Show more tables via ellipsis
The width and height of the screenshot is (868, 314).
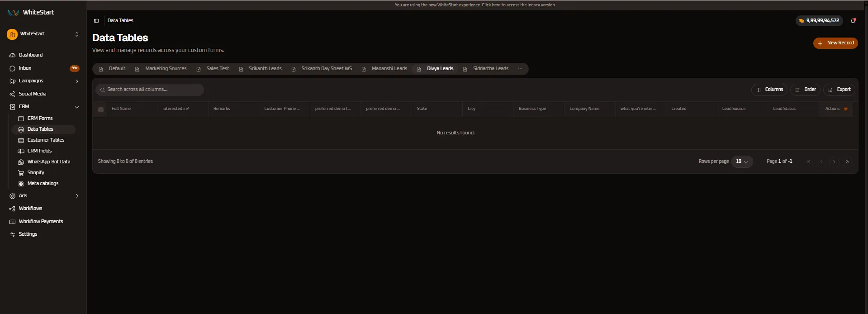(520, 69)
